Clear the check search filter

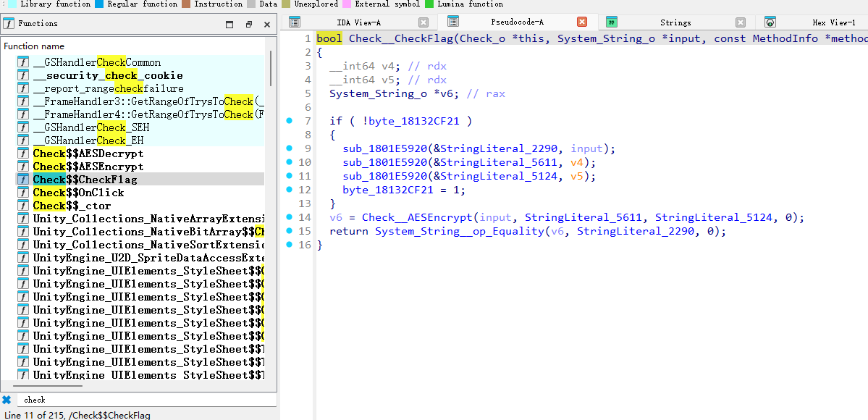pos(7,400)
